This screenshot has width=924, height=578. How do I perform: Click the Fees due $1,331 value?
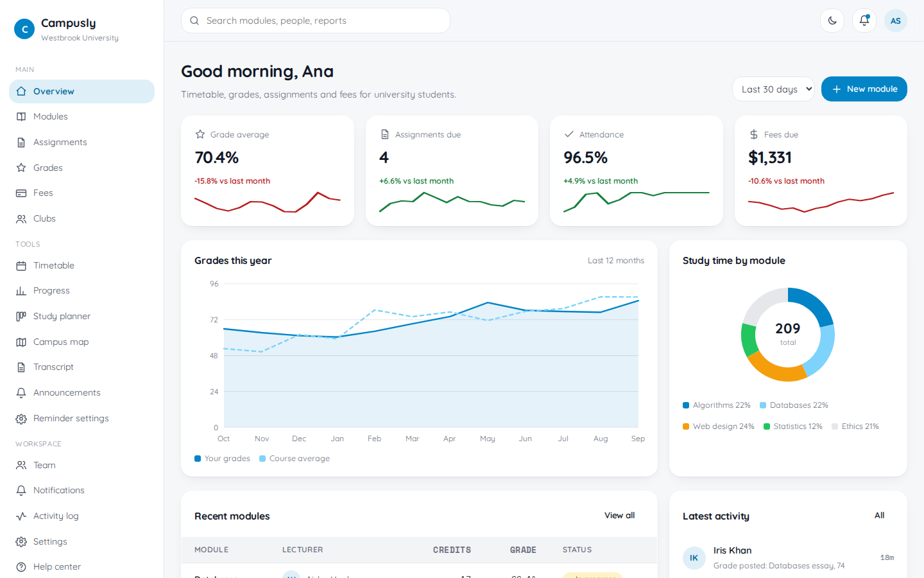tap(770, 157)
